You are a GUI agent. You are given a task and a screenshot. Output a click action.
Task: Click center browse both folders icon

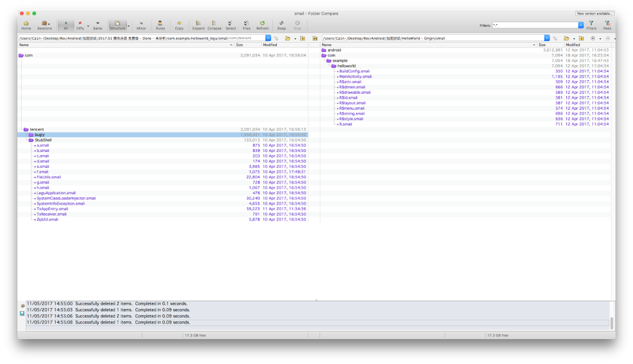315,38
